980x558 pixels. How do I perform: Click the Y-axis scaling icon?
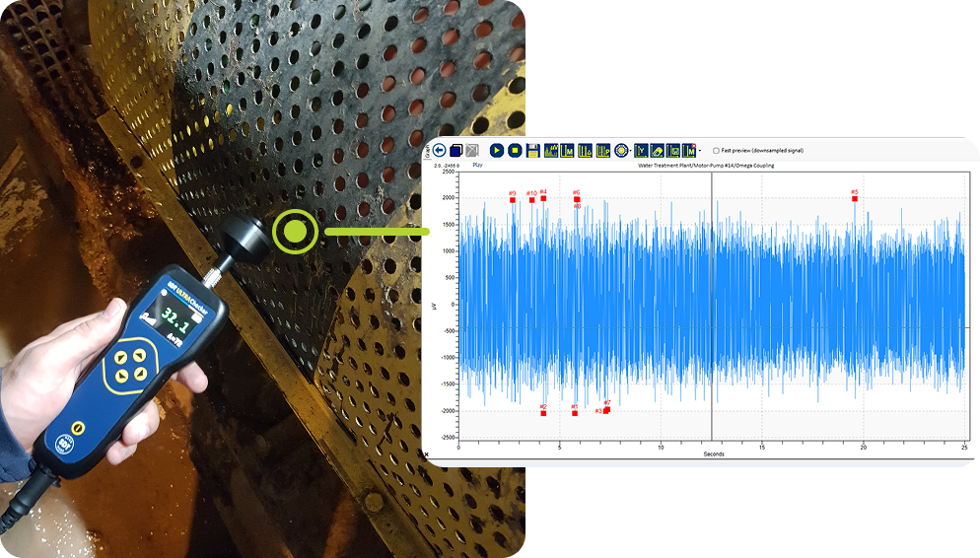[641, 151]
